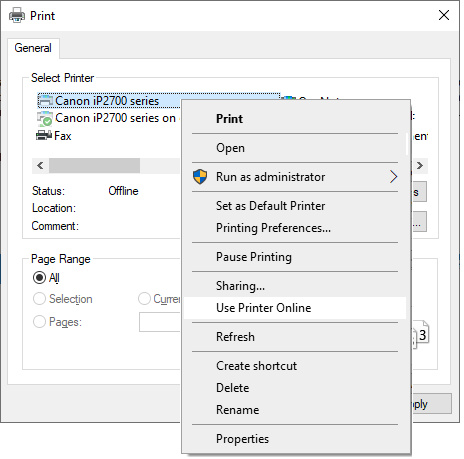Open Printing Preferences... from context menu
Viewport: 464px width, 459px height.
coord(295,228)
